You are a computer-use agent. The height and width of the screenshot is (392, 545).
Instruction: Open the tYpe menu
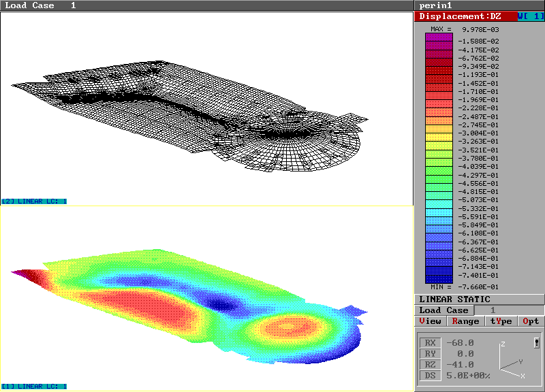point(501,321)
